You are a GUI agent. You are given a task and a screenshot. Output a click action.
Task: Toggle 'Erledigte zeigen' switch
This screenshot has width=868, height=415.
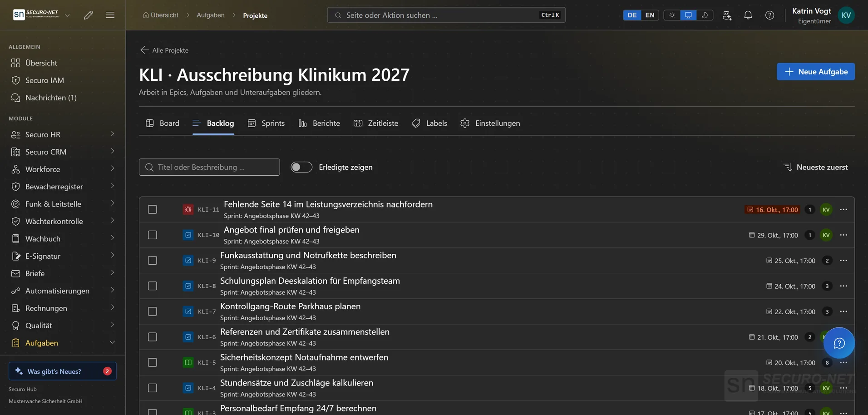tap(301, 167)
